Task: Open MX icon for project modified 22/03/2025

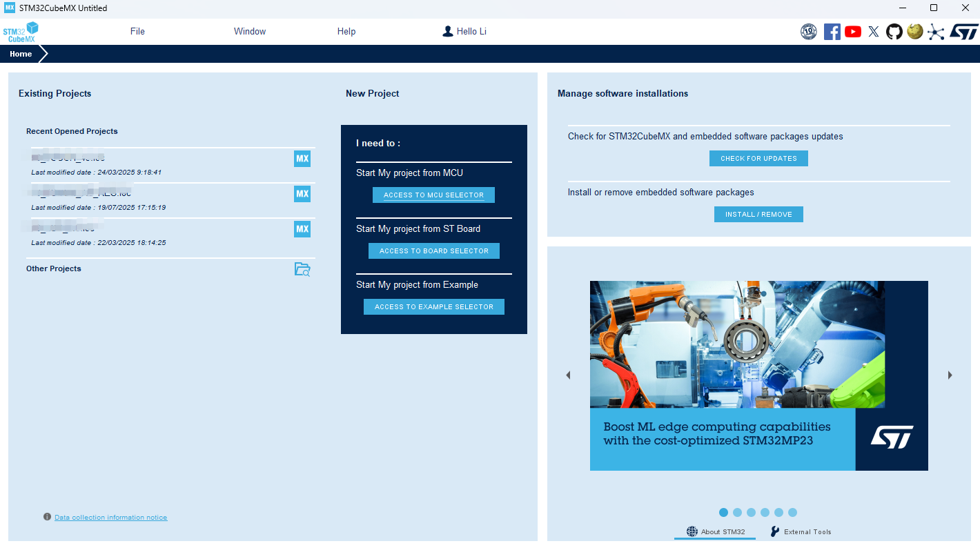Action: click(x=302, y=229)
